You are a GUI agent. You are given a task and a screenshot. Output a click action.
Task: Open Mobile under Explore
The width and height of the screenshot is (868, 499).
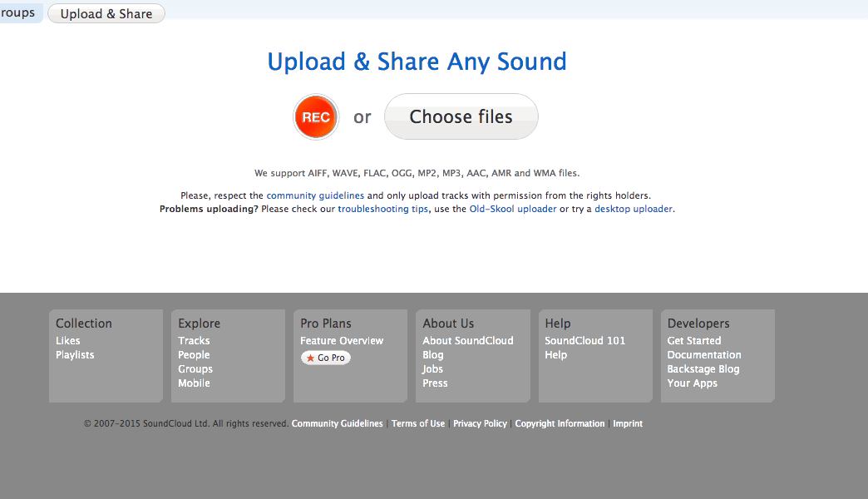pos(194,383)
